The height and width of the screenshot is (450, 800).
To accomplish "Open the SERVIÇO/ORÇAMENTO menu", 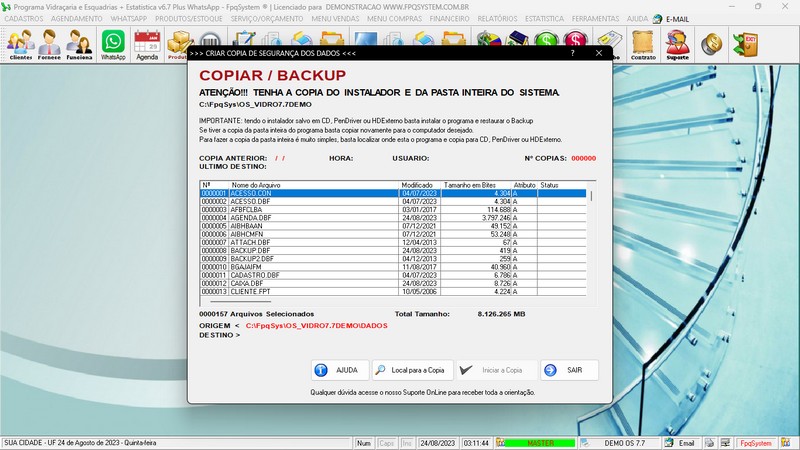I will coord(267,19).
